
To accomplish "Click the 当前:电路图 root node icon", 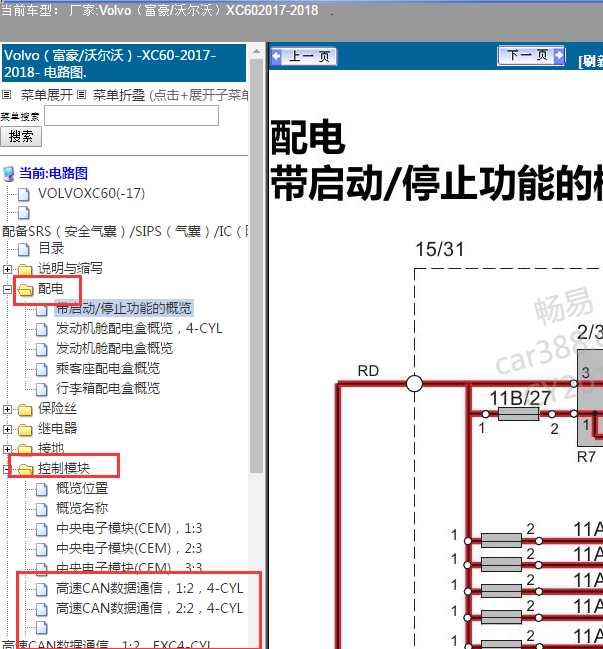I will (9, 174).
